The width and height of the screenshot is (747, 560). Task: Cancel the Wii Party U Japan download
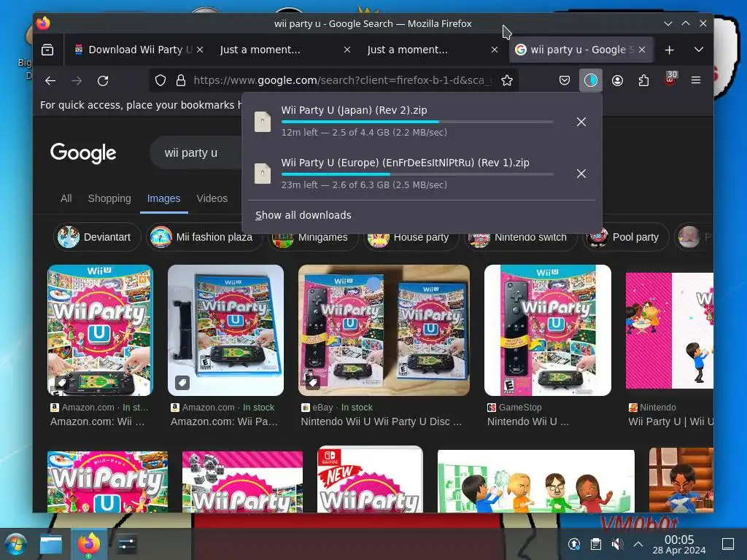(x=581, y=122)
